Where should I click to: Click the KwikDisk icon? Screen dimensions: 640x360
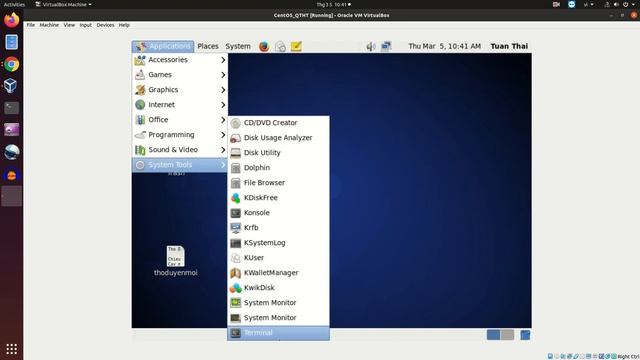(x=236, y=288)
